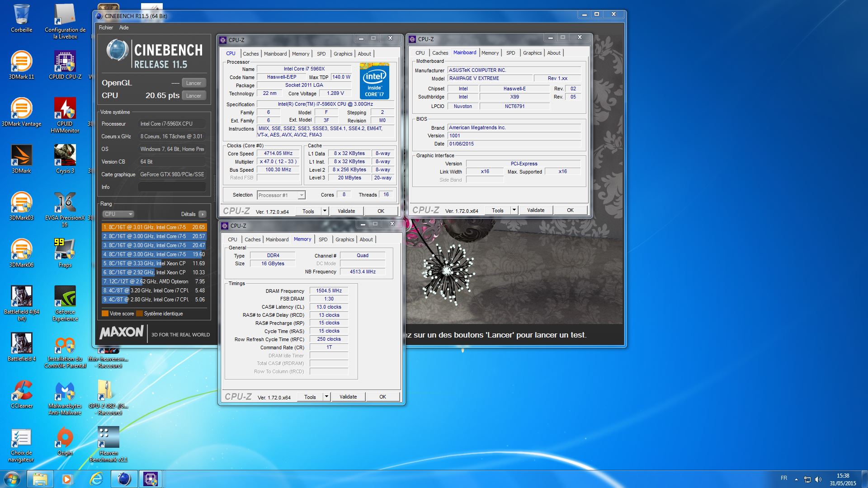
Task: Open CPUID HWMonitor desktop shortcut
Action: [65, 115]
